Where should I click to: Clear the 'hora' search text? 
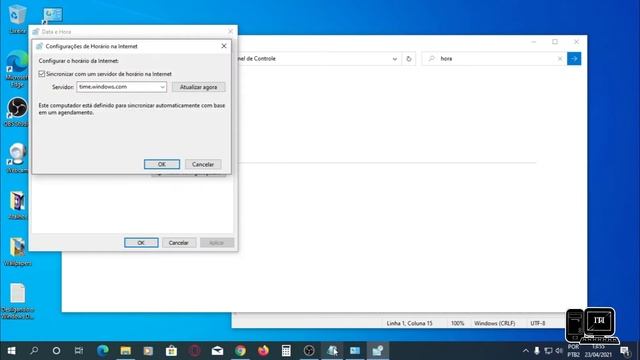tap(560, 59)
